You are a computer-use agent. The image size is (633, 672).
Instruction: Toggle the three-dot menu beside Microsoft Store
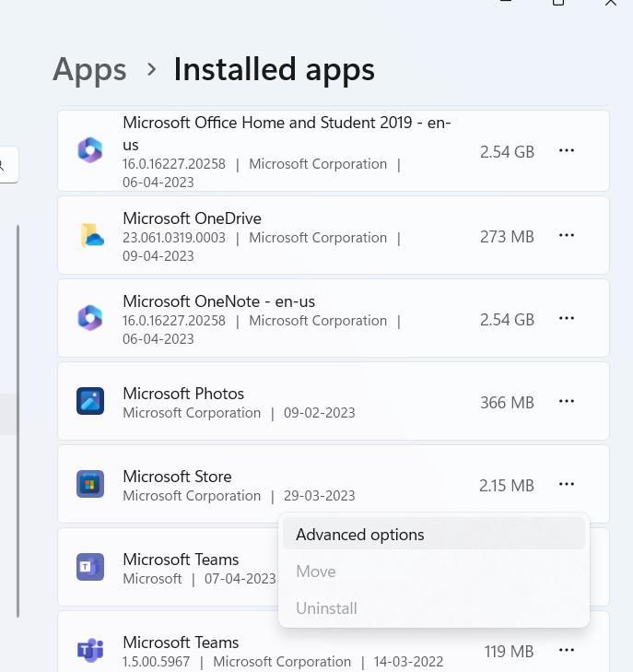[x=567, y=484]
